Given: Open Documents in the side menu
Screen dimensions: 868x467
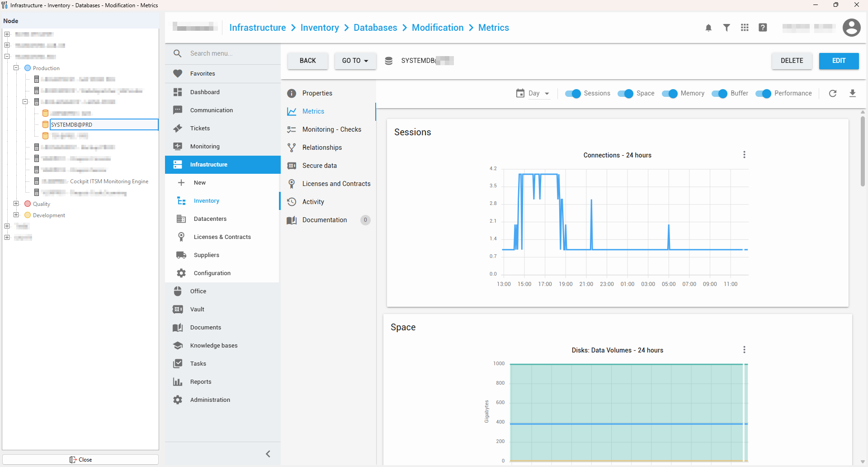Looking at the screenshot, I should 223,327.
